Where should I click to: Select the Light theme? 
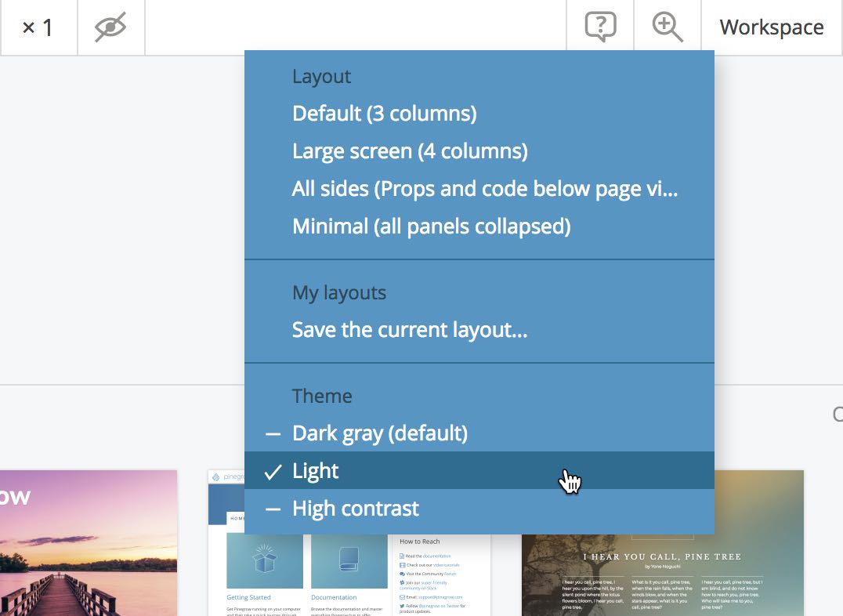pos(479,471)
